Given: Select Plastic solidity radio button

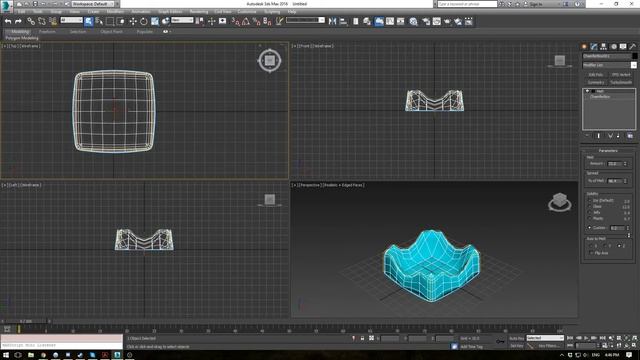Looking at the screenshot, I should click(x=589, y=218).
